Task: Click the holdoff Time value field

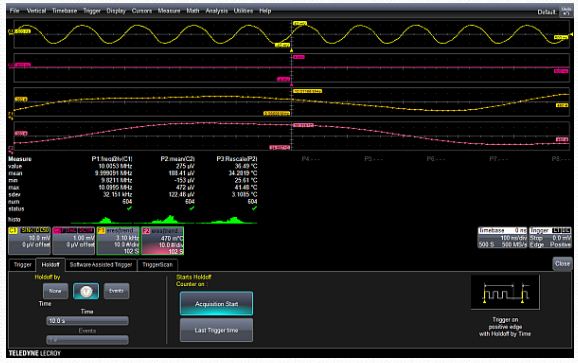Action: [x=87, y=321]
